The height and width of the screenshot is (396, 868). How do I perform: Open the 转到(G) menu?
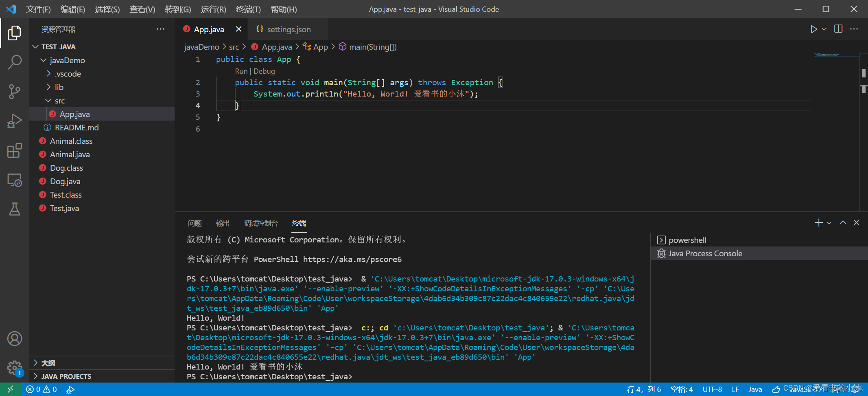(x=178, y=9)
